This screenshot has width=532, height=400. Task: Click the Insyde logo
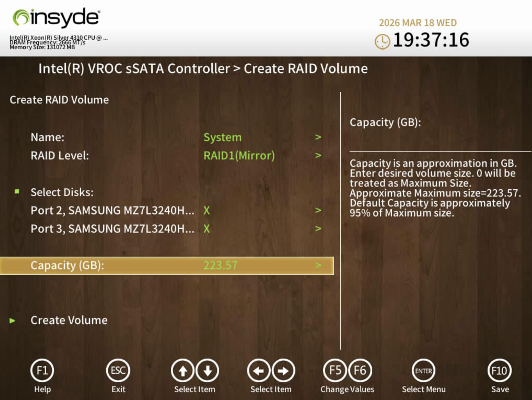[x=56, y=17]
